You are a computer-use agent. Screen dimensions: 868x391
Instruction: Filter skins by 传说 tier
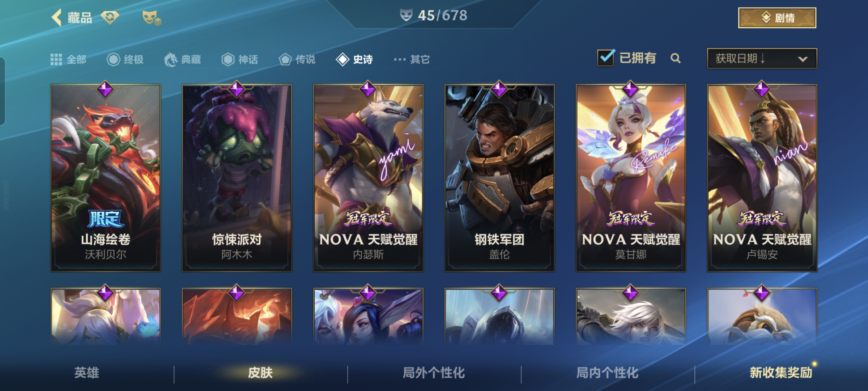(297, 59)
